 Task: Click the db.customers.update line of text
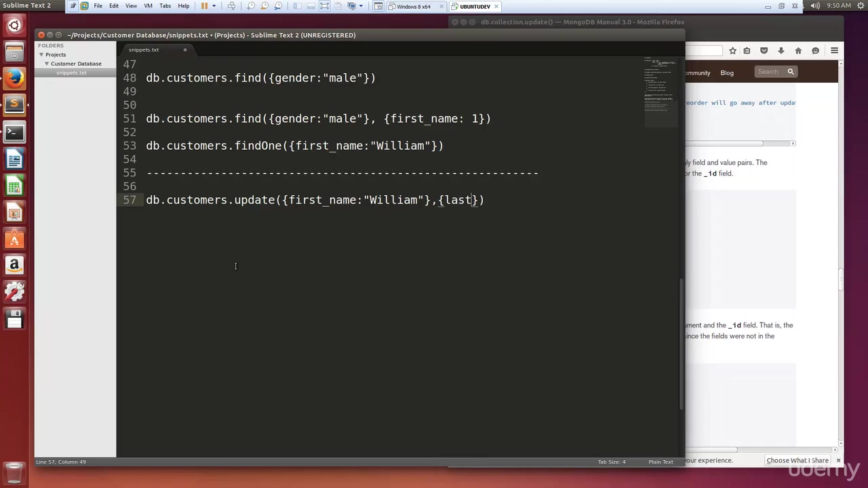pos(315,200)
